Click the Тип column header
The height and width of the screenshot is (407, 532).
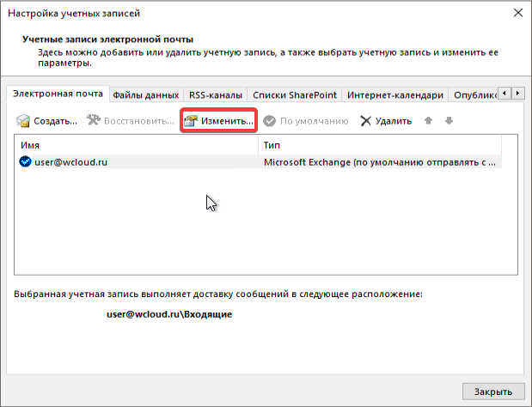coord(378,146)
